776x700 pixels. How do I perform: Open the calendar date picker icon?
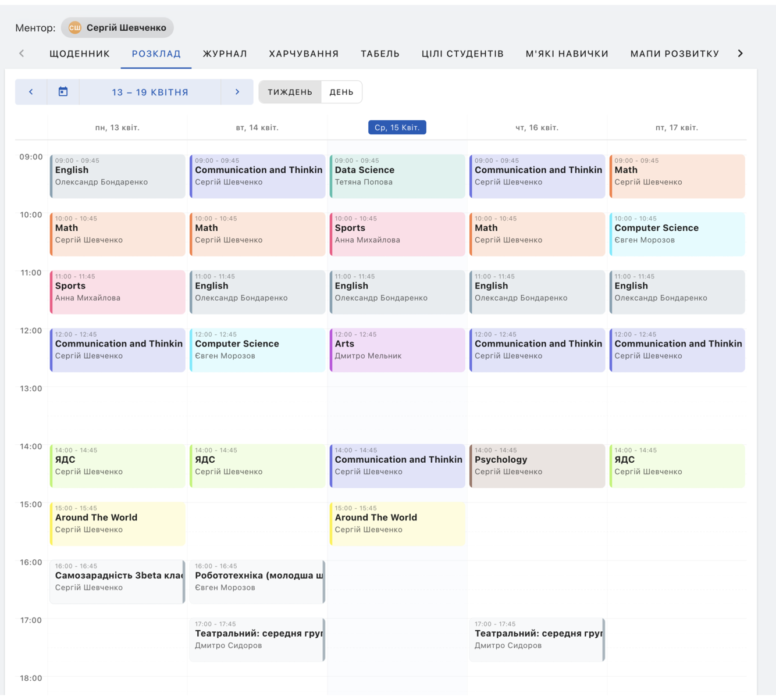click(63, 92)
